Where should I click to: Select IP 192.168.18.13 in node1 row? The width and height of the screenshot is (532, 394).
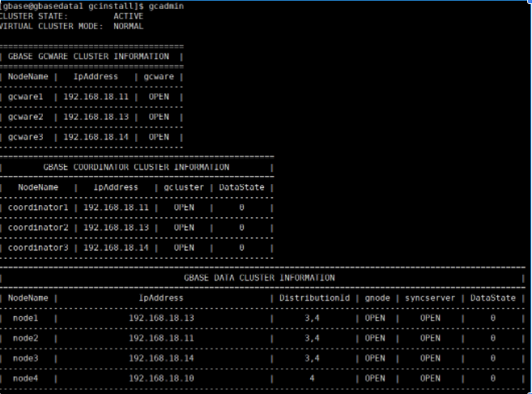[161, 319]
